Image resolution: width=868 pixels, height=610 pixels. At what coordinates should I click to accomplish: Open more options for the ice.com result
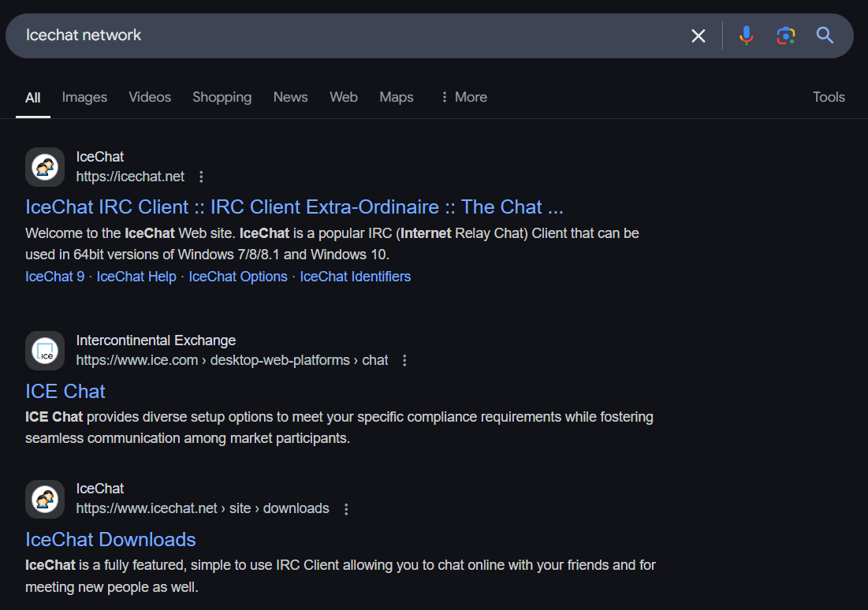404,360
